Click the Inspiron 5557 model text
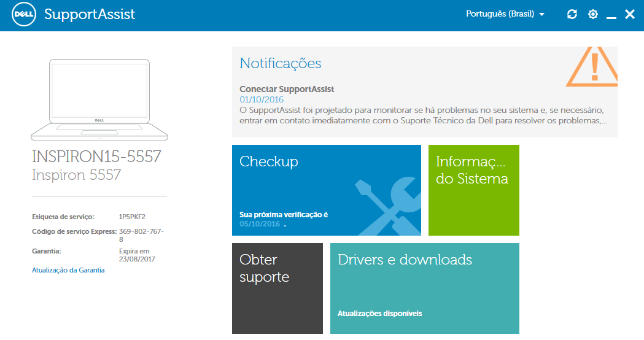 click(76, 175)
